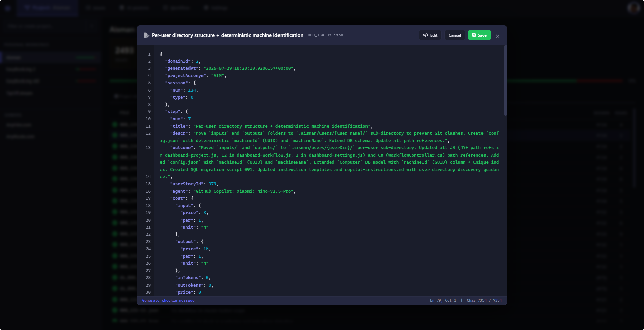Screen dimensions: 644x330
Task: Click the "userStoryId": 379 line
Action: (194, 184)
